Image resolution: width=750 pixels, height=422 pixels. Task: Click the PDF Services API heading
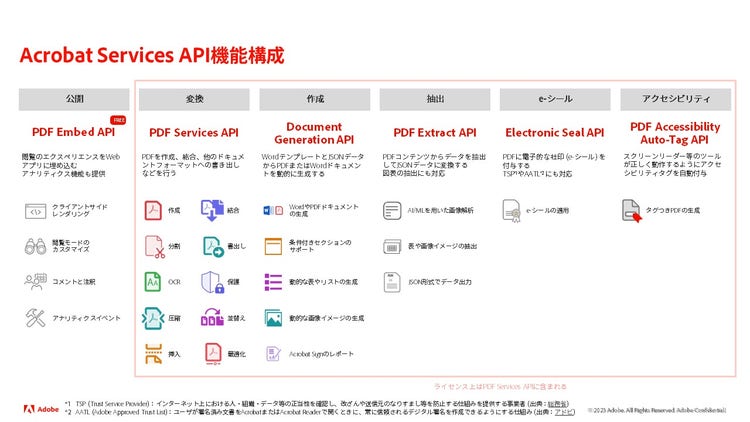coord(194,133)
